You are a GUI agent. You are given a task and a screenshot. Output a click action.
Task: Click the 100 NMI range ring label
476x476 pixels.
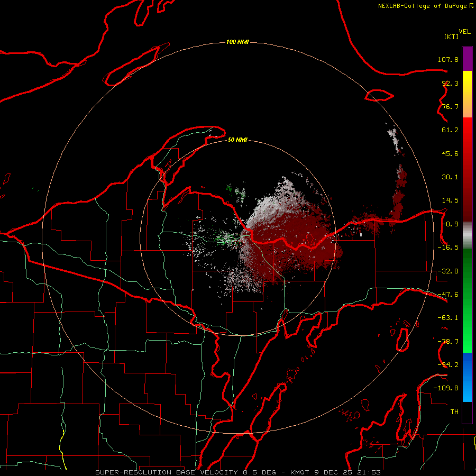237,42
